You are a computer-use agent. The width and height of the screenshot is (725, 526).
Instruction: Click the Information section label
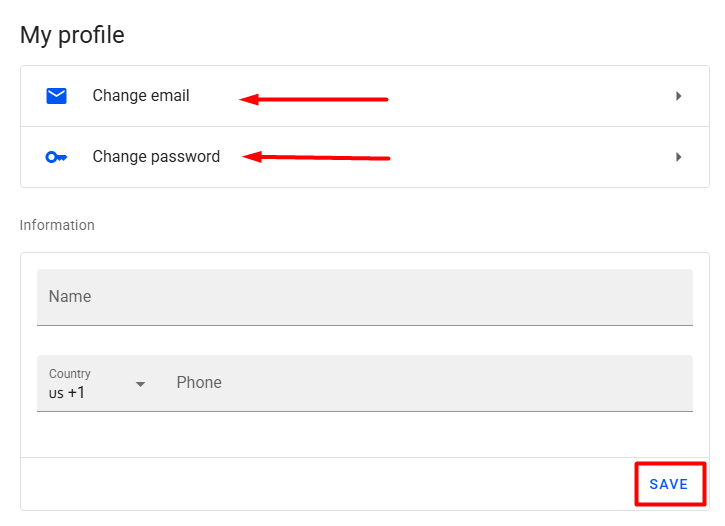(x=57, y=225)
